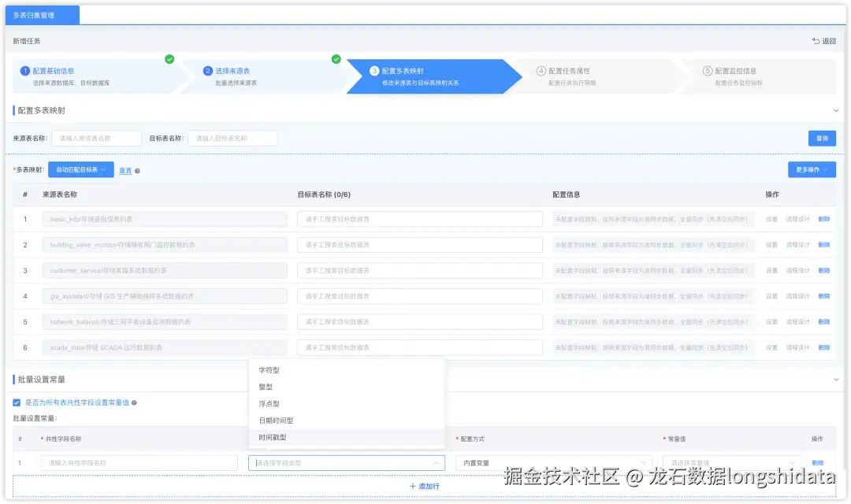Collapse the 批量设置常量 section chevron

(x=836, y=380)
